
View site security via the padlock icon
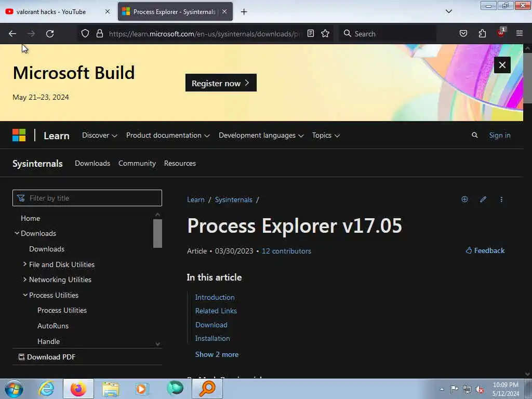tap(100, 33)
